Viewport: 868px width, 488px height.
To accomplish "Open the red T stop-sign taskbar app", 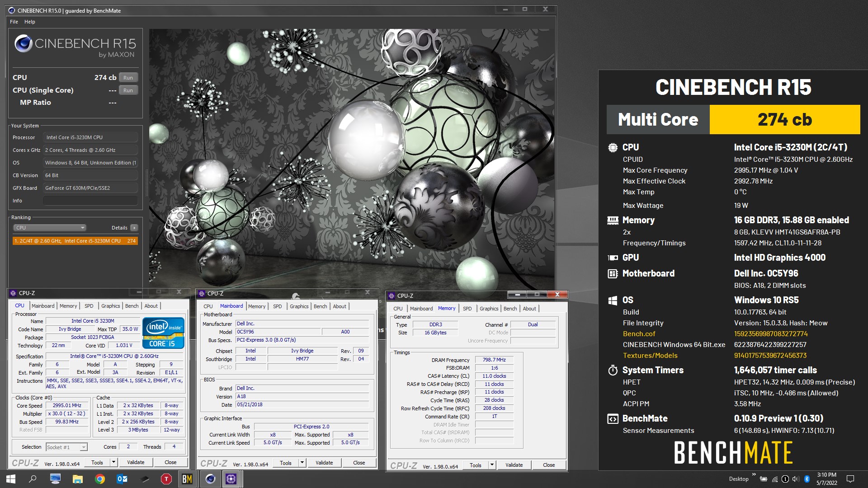I will 166,479.
